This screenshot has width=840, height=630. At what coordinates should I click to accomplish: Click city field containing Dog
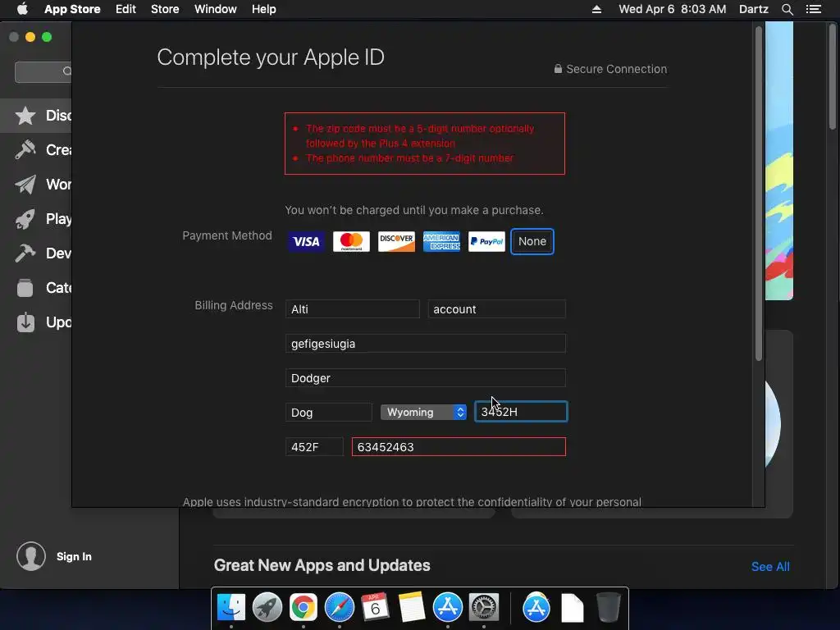point(329,413)
